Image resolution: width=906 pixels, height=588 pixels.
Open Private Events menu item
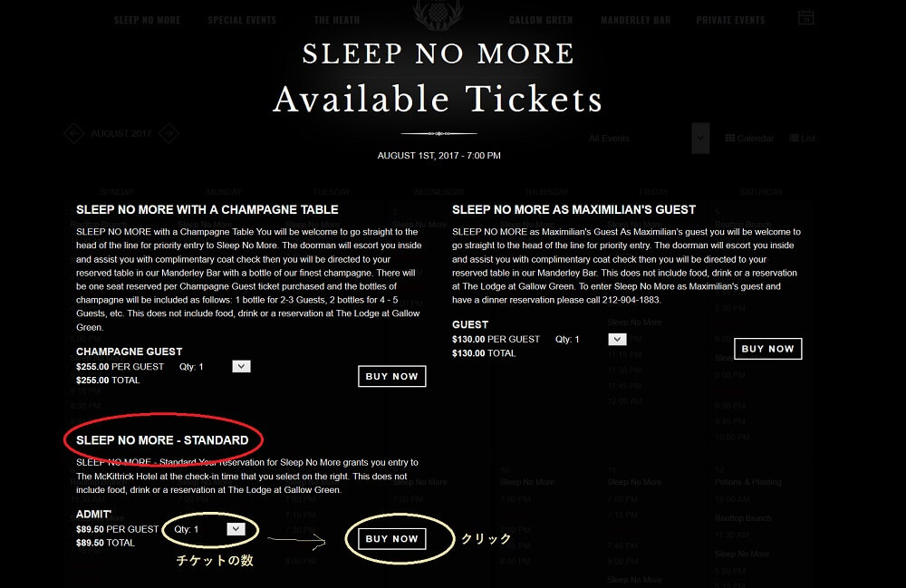[730, 20]
